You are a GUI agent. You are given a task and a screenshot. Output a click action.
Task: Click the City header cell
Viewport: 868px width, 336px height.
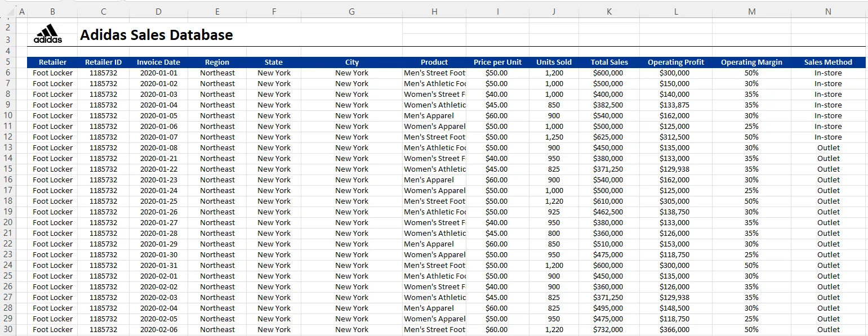[x=351, y=62]
